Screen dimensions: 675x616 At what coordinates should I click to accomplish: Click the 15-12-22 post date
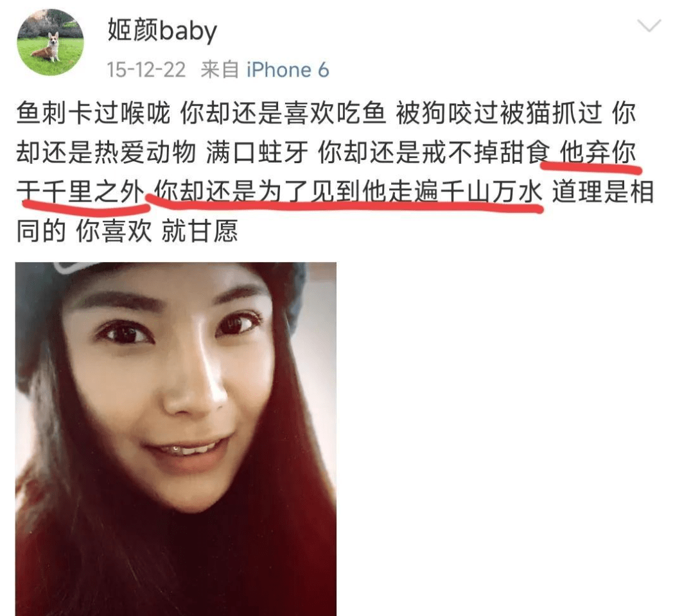click(x=146, y=70)
